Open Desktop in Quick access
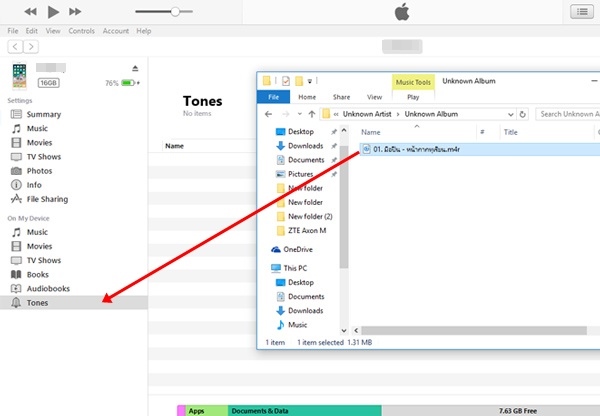The height and width of the screenshot is (416, 600). pos(301,132)
